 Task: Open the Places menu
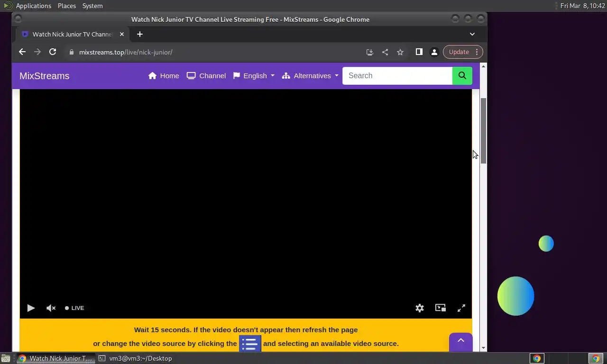[x=67, y=6]
